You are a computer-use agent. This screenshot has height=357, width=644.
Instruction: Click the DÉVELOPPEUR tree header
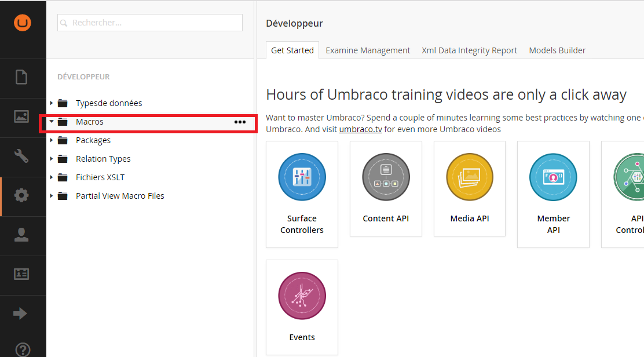[83, 77]
